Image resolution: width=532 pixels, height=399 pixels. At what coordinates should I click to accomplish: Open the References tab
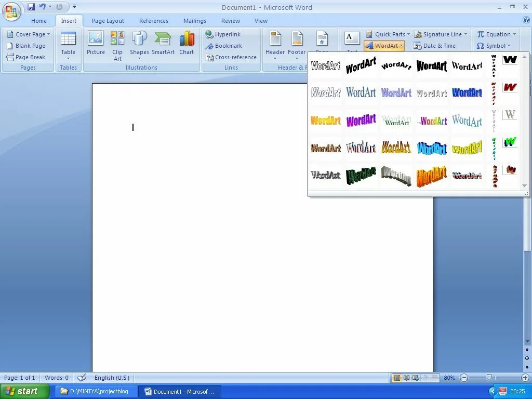tap(154, 21)
